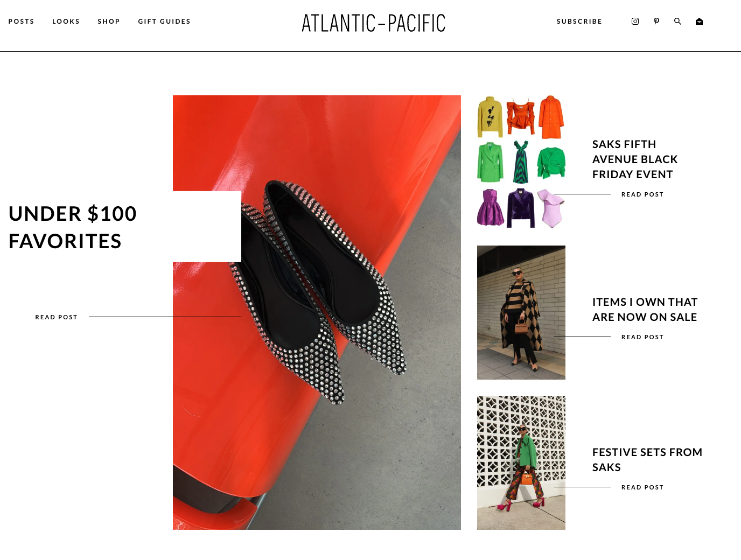
Task: Read post for Saks Black Friday Event
Action: pyautogui.click(x=642, y=194)
